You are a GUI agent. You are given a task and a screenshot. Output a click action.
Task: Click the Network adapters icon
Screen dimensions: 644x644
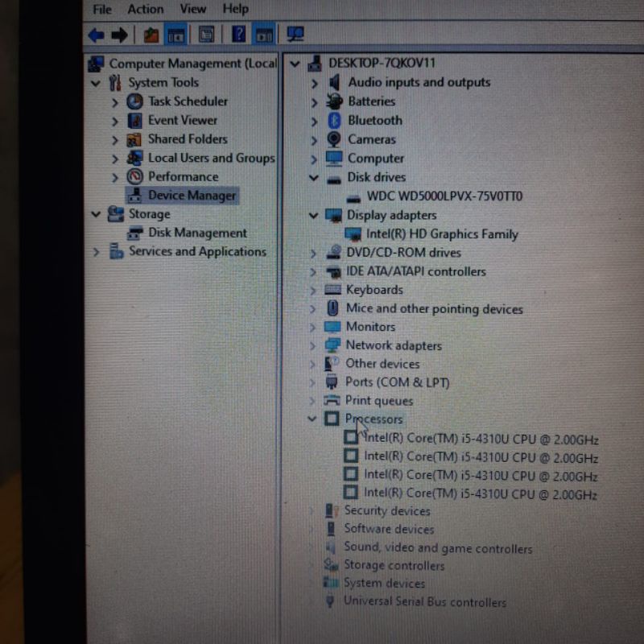[332, 345]
